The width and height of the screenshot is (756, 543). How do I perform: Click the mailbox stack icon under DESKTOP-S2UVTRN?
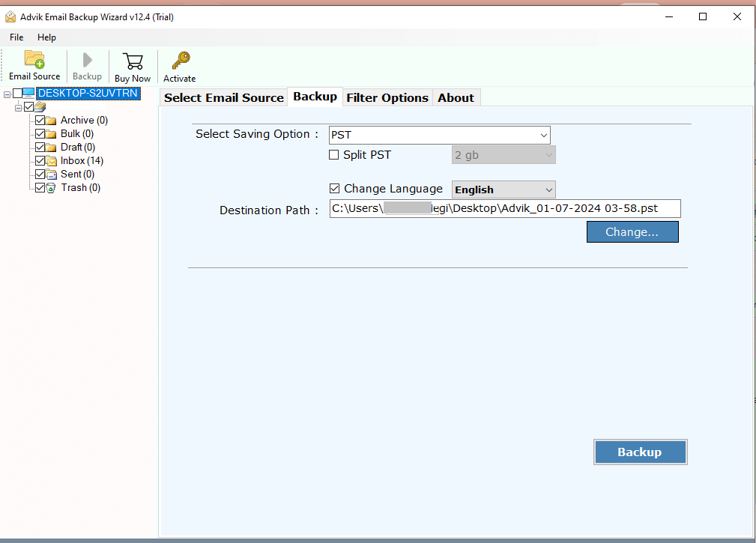pos(40,106)
